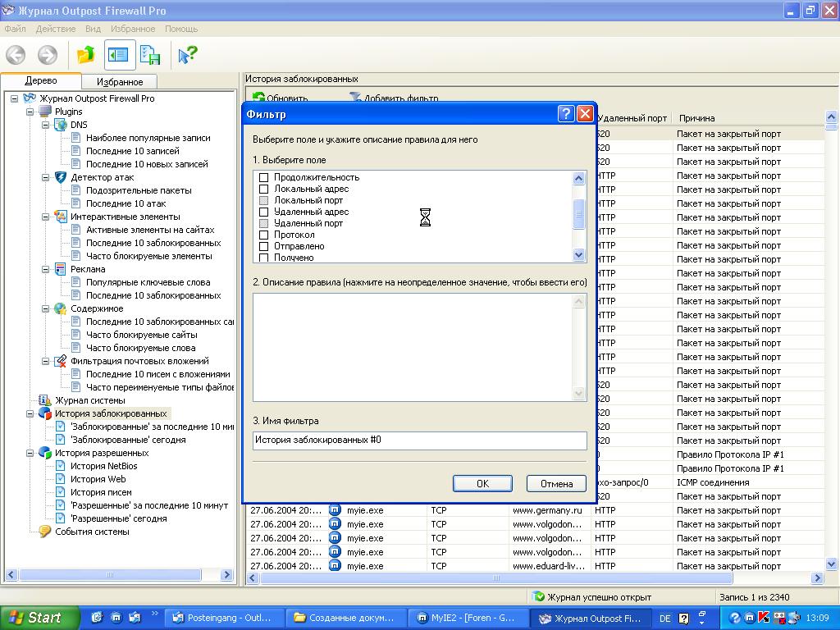Click the root Журнал Outpost Firewall Pro icon
This screenshot has height=630, width=840.
point(30,98)
